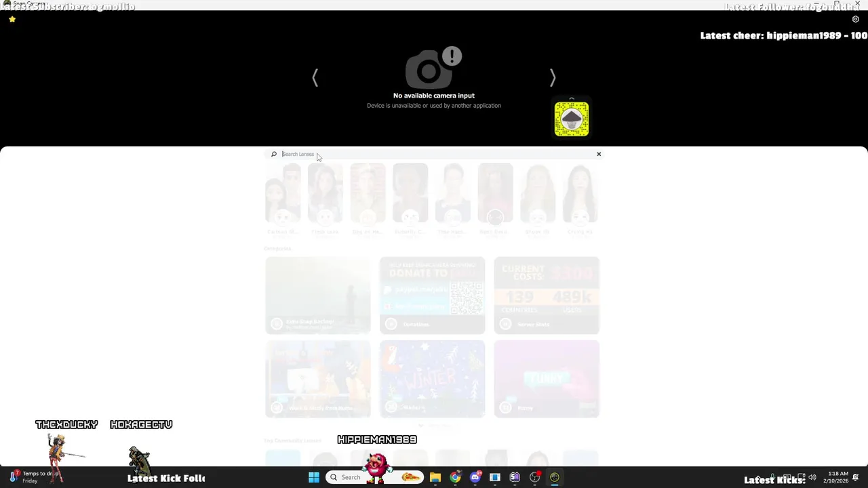The width and height of the screenshot is (868, 488).
Task: Clear the lens search with the X button
Action: coord(599,154)
